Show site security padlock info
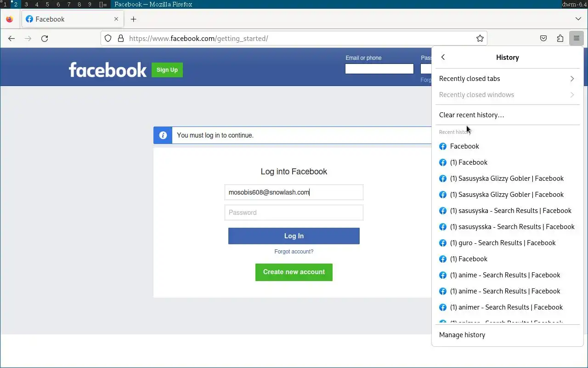The image size is (588, 368). click(x=121, y=39)
